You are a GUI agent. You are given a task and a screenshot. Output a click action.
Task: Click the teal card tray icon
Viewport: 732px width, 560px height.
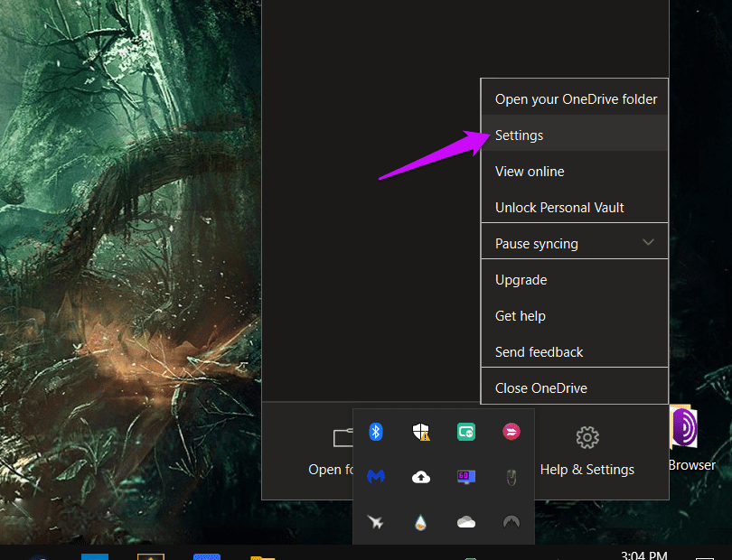coord(466,432)
